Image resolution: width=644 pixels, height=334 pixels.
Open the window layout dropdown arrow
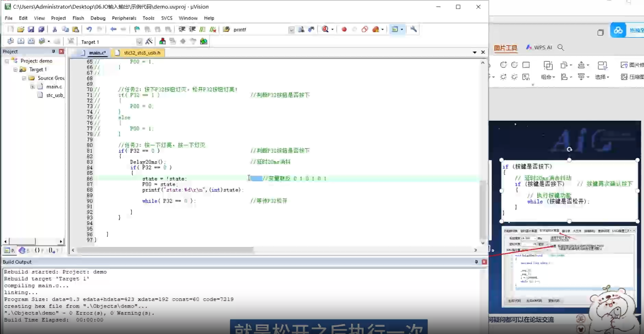point(402,29)
